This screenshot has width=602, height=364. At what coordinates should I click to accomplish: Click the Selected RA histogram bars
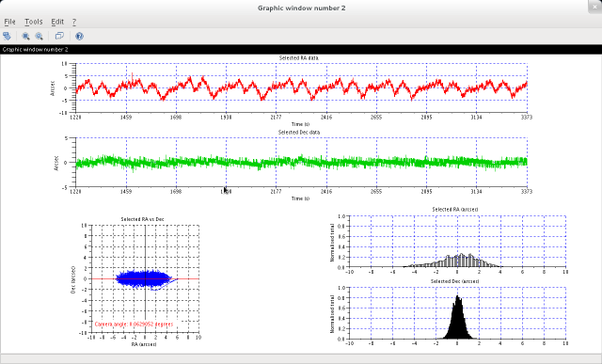pos(457,261)
